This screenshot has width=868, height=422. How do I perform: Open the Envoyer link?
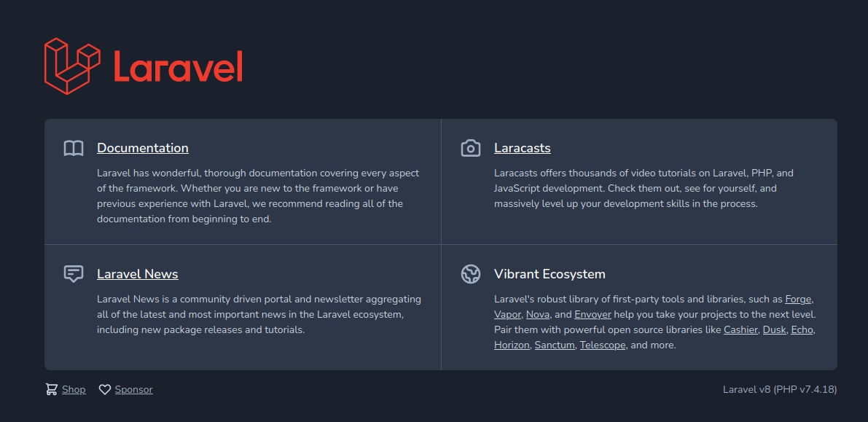tap(593, 315)
